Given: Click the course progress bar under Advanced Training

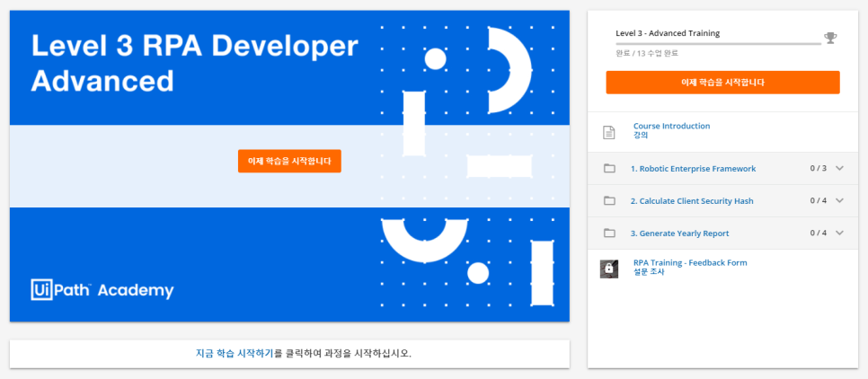Looking at the screenshot, I should click(x=719, y=43).
